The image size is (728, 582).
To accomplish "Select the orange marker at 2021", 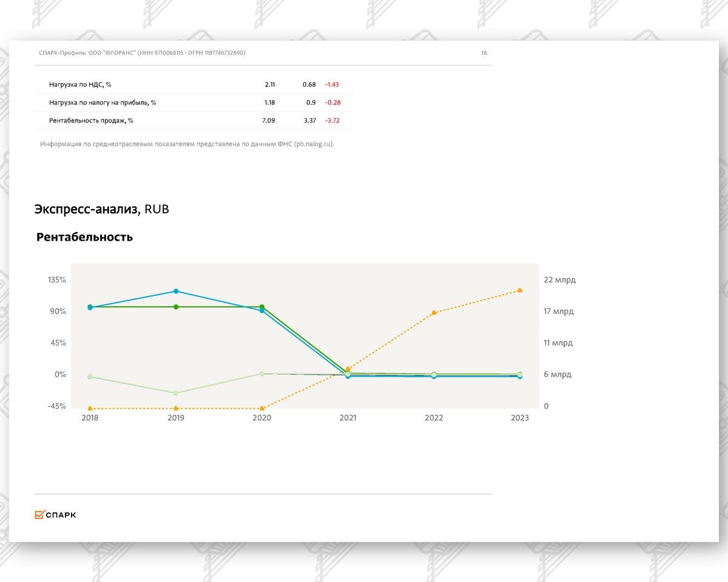I will point(348,369).
